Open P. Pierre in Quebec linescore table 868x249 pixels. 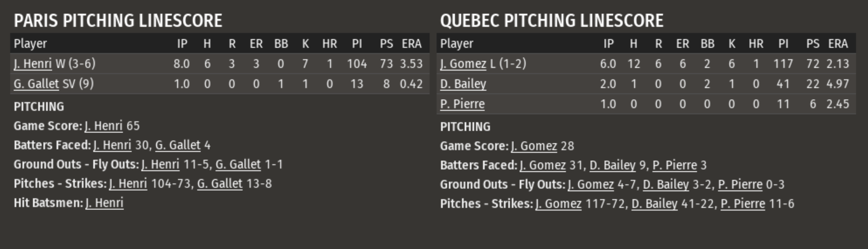462,104
